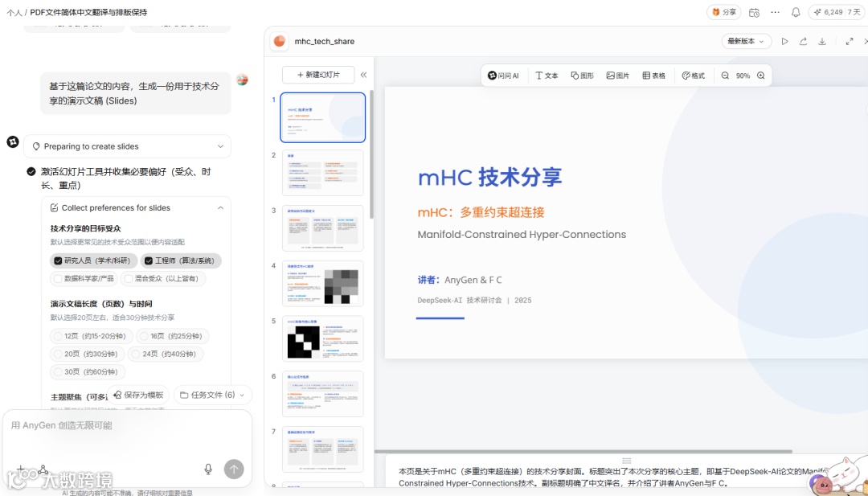Viewport: 868px width, 496px height.
Task: Open the version dropdown 最新版本
Action: pos(746,41)
